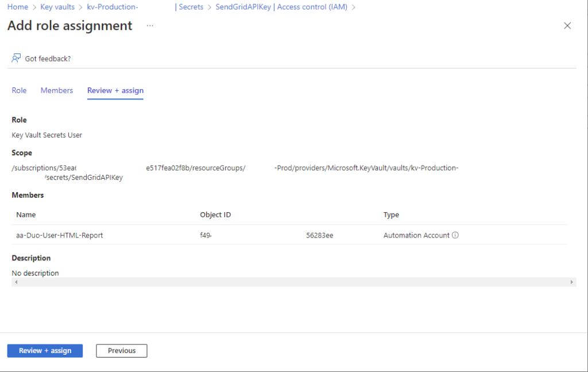Switch to the Role tab

[19, 90]
